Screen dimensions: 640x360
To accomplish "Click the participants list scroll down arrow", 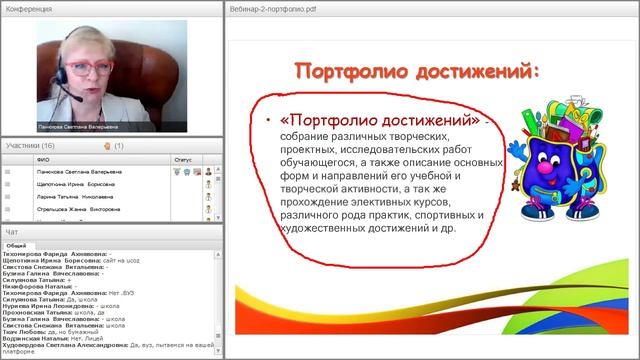I will (218, 218).
